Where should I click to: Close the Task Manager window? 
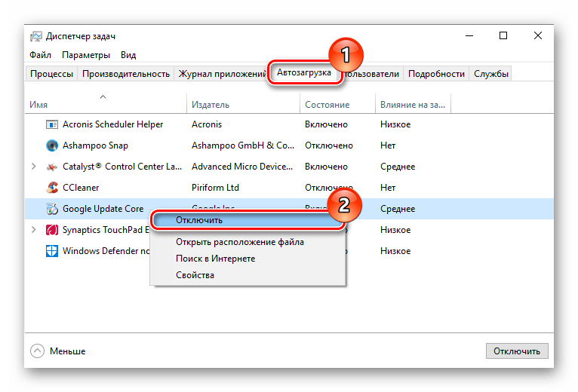pyautogui.click(x=538, y=35)
